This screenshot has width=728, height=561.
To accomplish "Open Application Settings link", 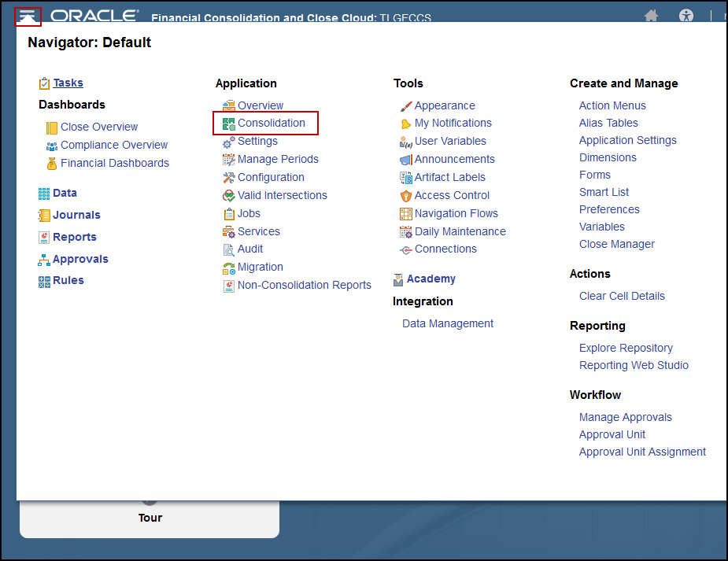I will pyautogui.click(x=628, y=140).
